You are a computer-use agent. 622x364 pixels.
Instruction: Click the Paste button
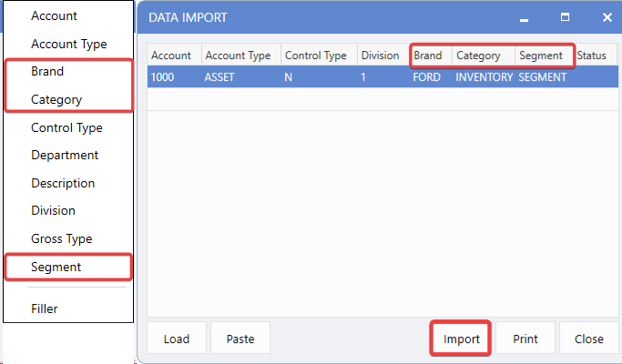click(240, 339)
